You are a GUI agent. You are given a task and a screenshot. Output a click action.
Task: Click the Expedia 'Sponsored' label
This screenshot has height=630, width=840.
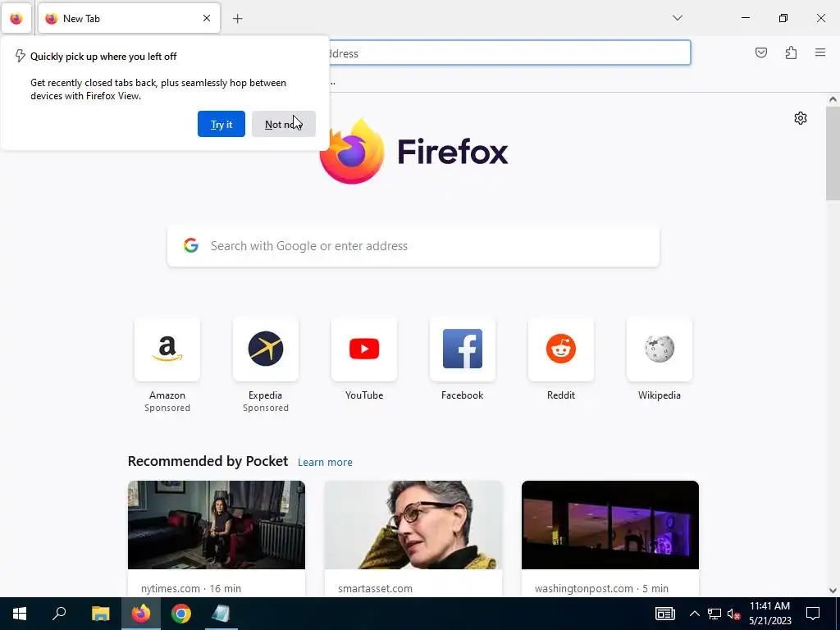266,408
